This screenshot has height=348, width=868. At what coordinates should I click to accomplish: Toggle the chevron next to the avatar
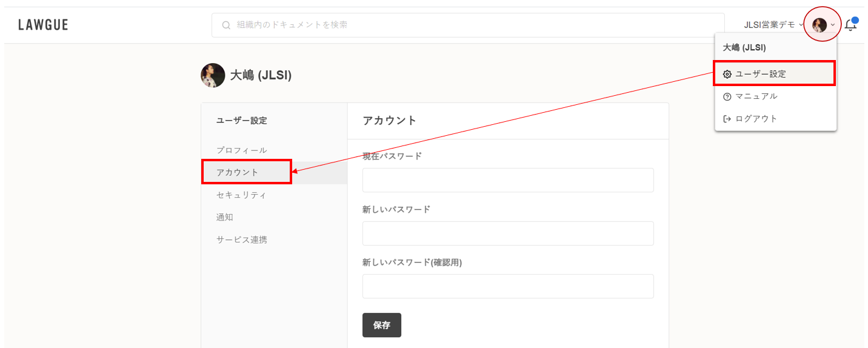pos(833,25)
